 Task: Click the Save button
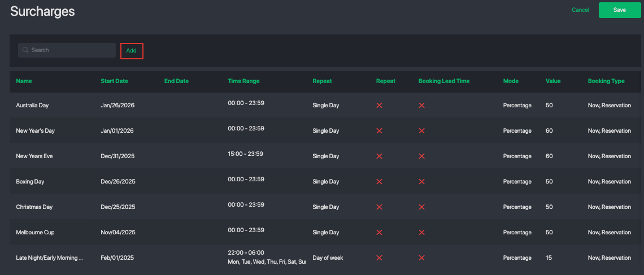(619, 10)
